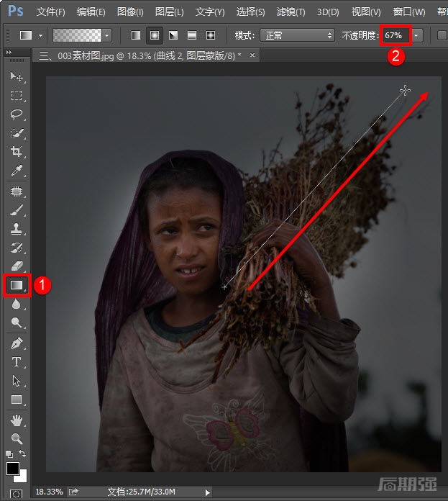Select the Move tool
The width and height of the screenshot is (448, 501).
pyautogui.click(x=17, y=77)
